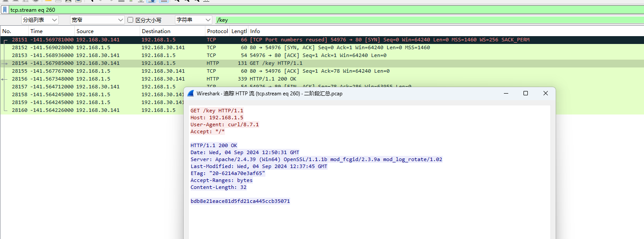
Task: Click the HTTP/1.1 200 OK response line in stream
Action: tap(214, 145)
